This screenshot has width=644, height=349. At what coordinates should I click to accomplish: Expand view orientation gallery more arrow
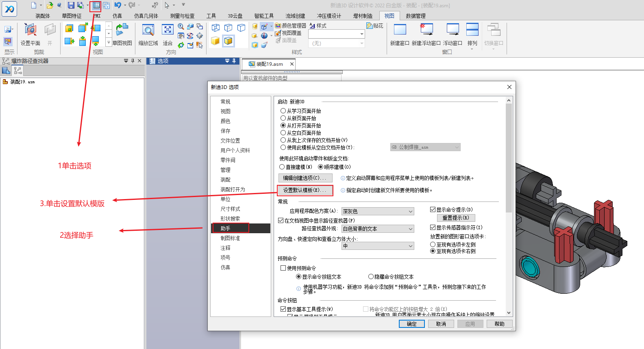click(x=109, y=42)
